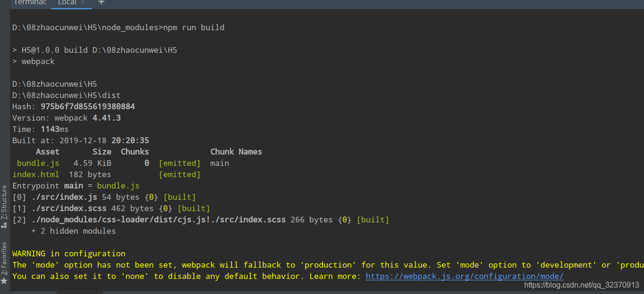Click the 'Time: 1143ms' line
The height and width of the screenshot is (294, 644).
tap(41, 130)
